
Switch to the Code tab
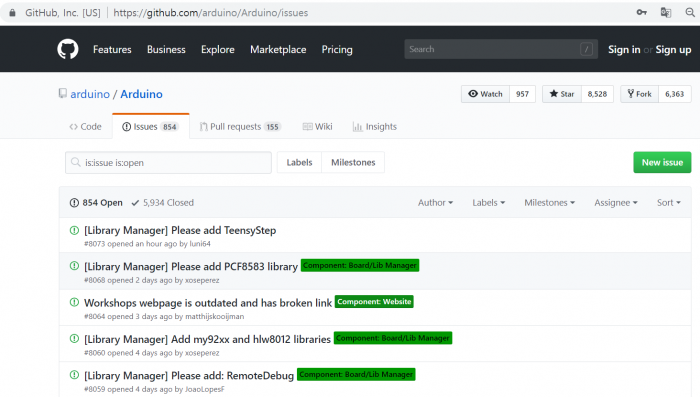(x=85, y=127)
